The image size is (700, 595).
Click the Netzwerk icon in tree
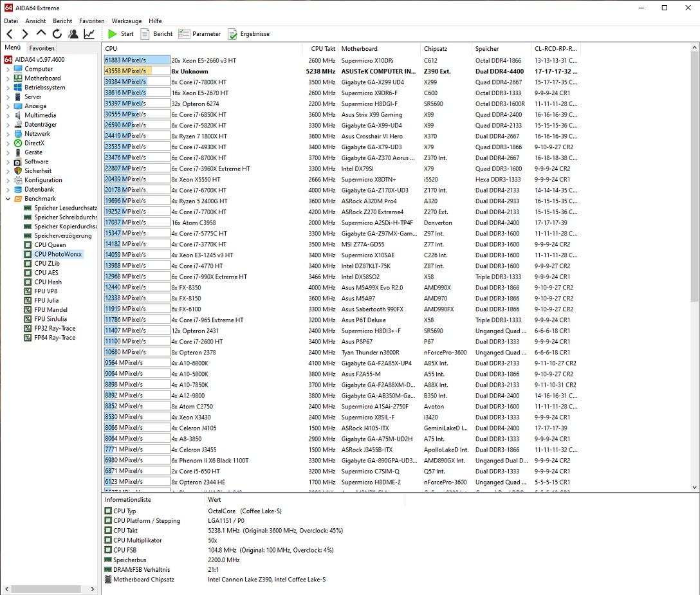point(18,133)
